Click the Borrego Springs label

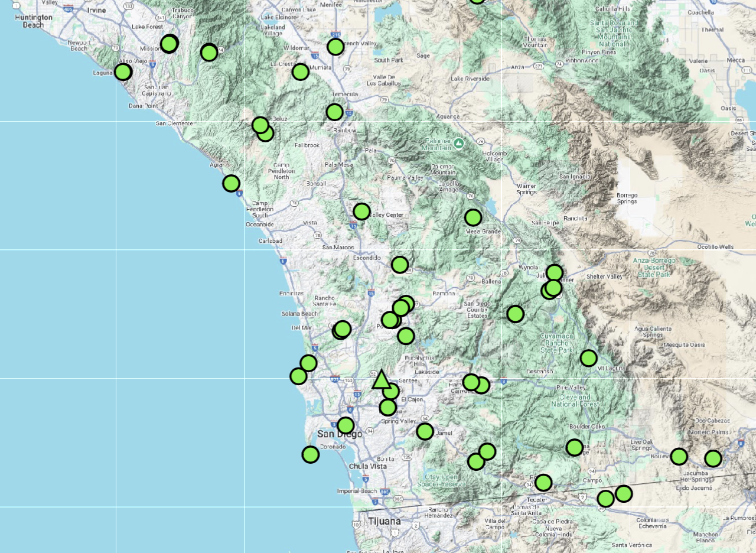627,198
